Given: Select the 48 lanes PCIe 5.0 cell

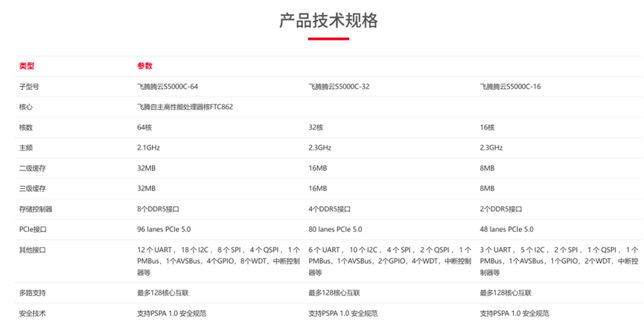Looking at the screenshot, I should (506, 229).
